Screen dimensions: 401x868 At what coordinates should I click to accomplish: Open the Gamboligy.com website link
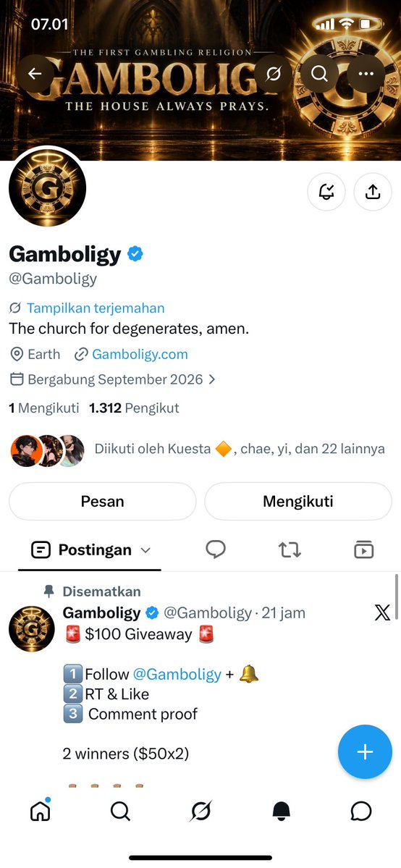(140, 354)
